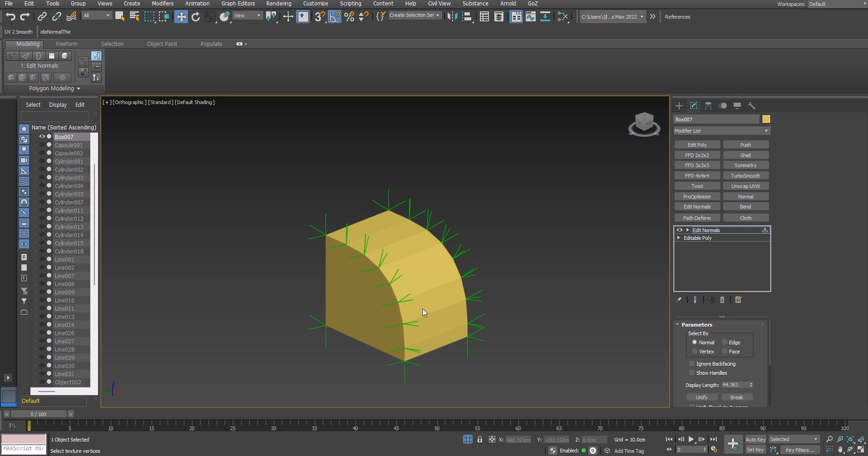
Task: Toggle the Angle Snap icon
Action: tap(335, 17)
